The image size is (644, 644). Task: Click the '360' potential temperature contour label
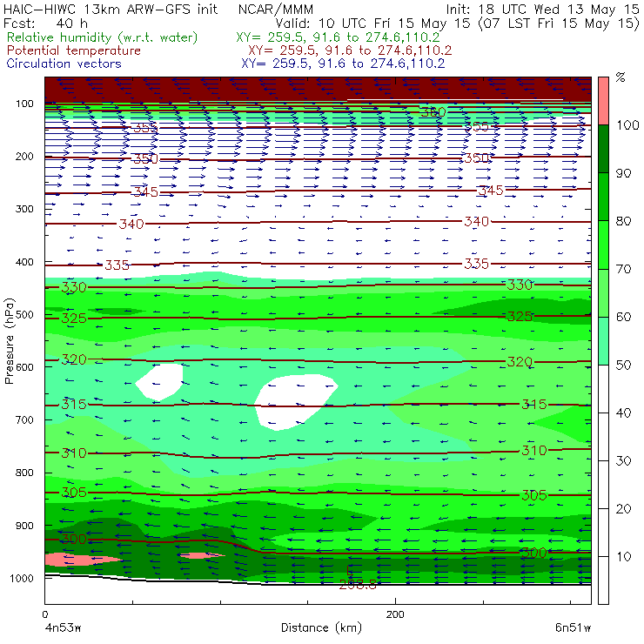[433, 112]
